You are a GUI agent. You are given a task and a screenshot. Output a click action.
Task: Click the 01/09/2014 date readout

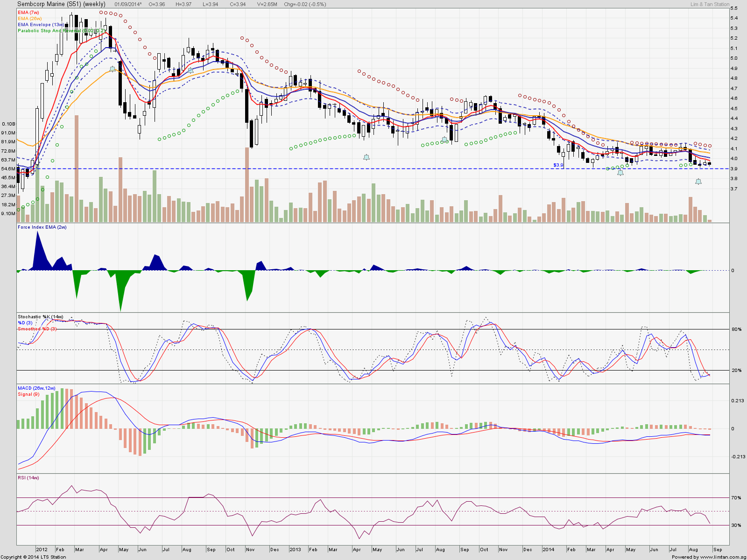128,4
